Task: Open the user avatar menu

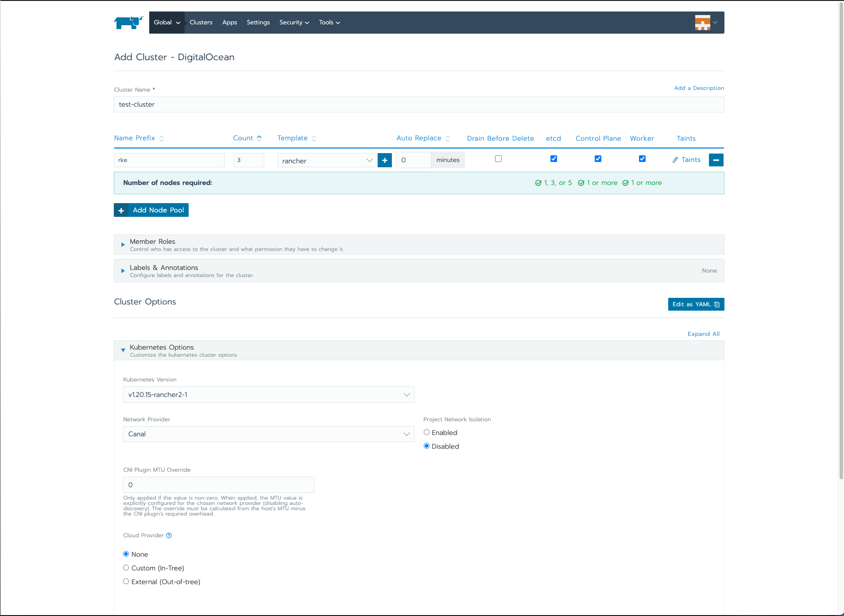Action: pos(706,23)
